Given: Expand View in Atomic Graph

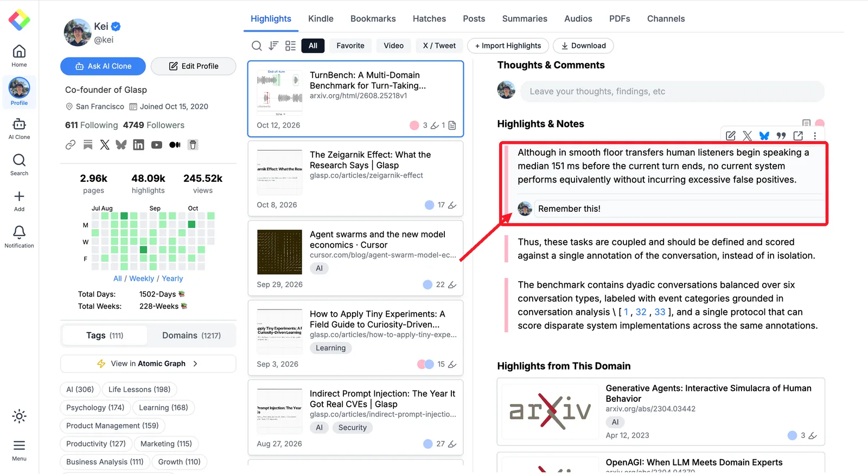Looking at the screenshot, I should pyautogui.click(x=148, y=364).
